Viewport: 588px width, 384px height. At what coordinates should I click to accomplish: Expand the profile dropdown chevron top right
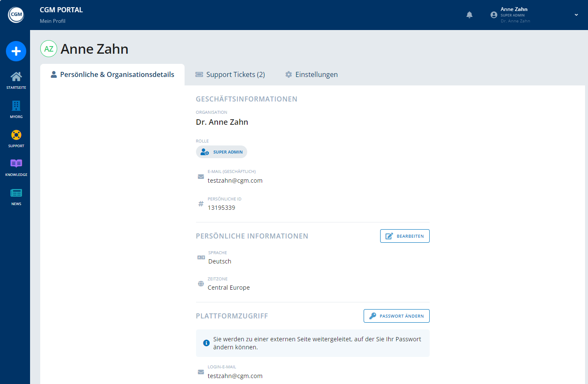click(576, 14)
